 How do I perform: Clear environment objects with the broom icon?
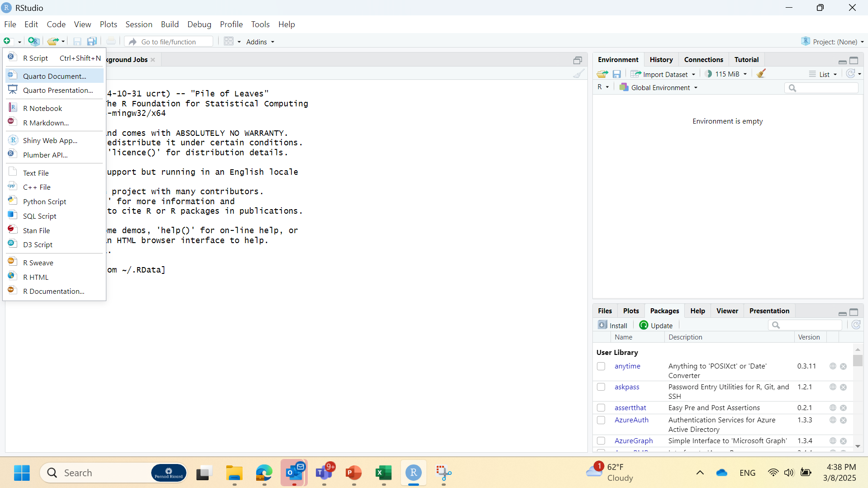pyautogui.click(x=761, y=74)
